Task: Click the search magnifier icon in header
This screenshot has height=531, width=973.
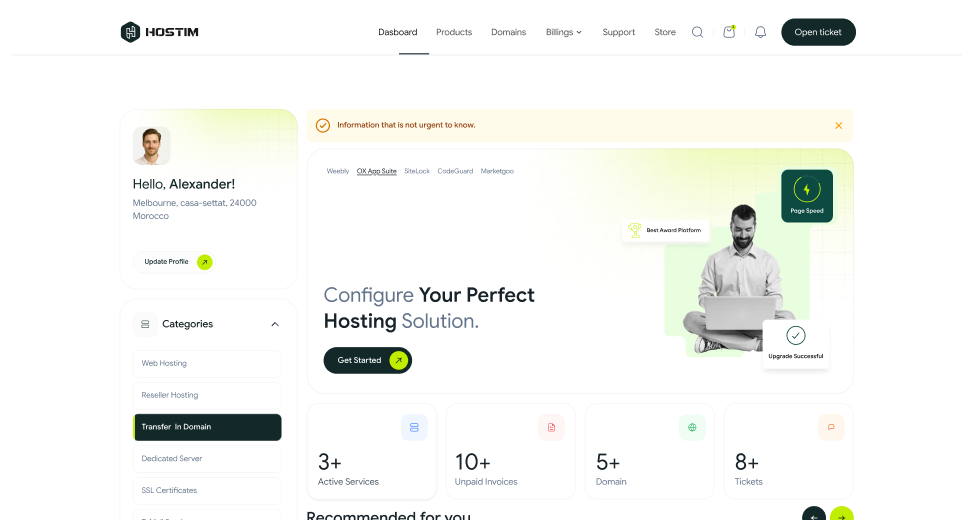Action: (697, 32)
